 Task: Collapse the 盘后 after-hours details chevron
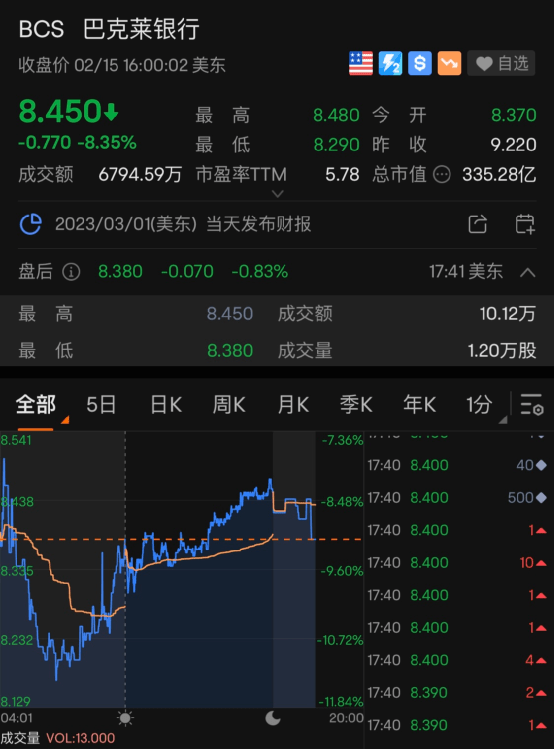[527, 272]
